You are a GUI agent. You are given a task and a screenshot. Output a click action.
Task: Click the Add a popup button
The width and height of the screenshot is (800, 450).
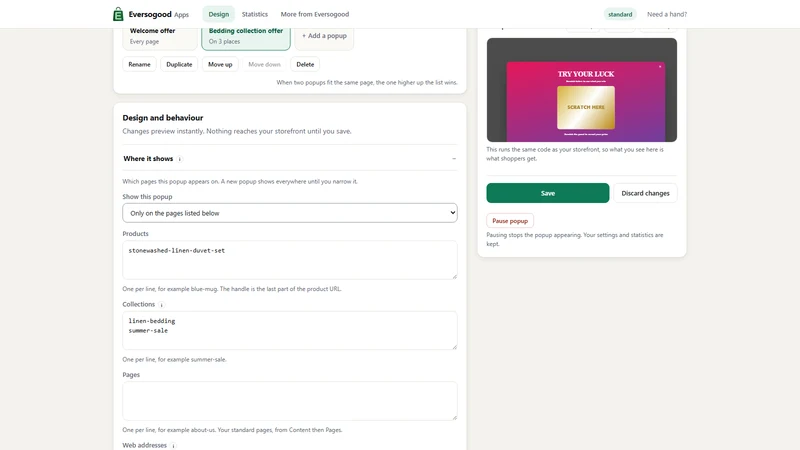point(324,36)
